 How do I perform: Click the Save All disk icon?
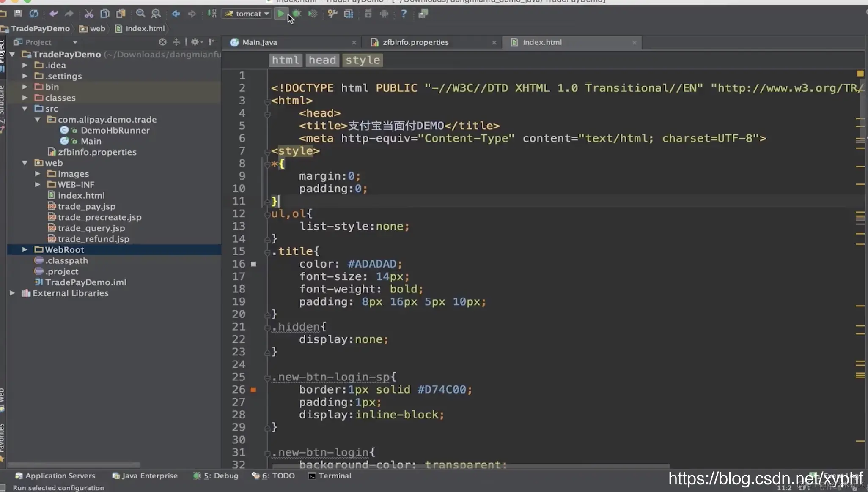click(x=18, y=14)
